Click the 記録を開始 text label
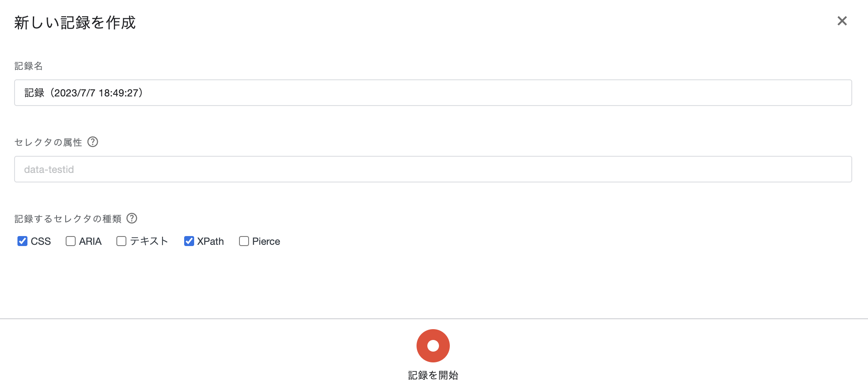The width and height of the screenshot is (868, 389). click(433, 375)
